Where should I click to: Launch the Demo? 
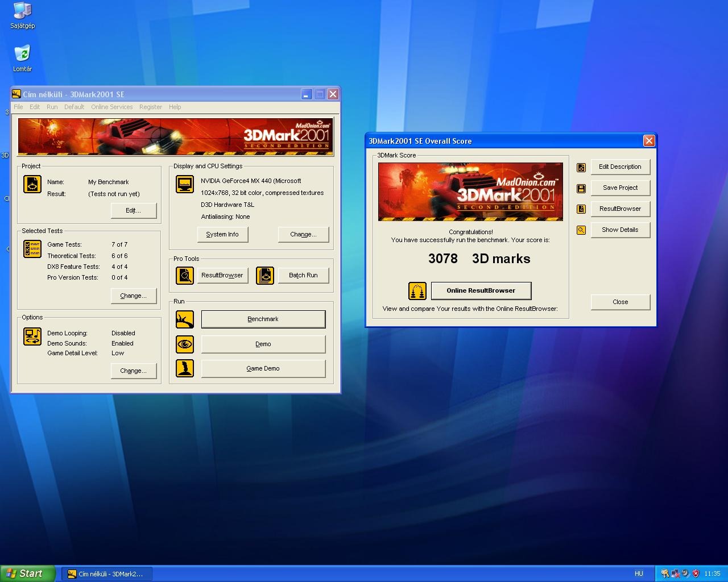tap(263, 344)
